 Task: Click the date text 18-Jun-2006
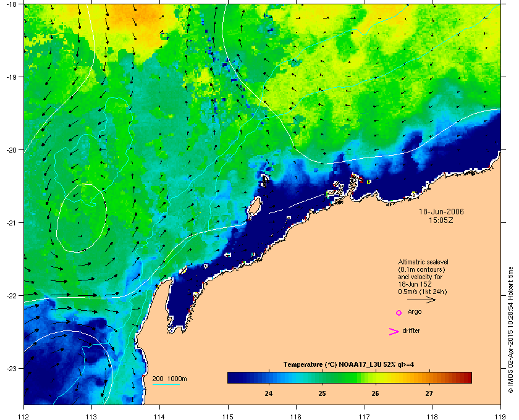tap(441, 211)
